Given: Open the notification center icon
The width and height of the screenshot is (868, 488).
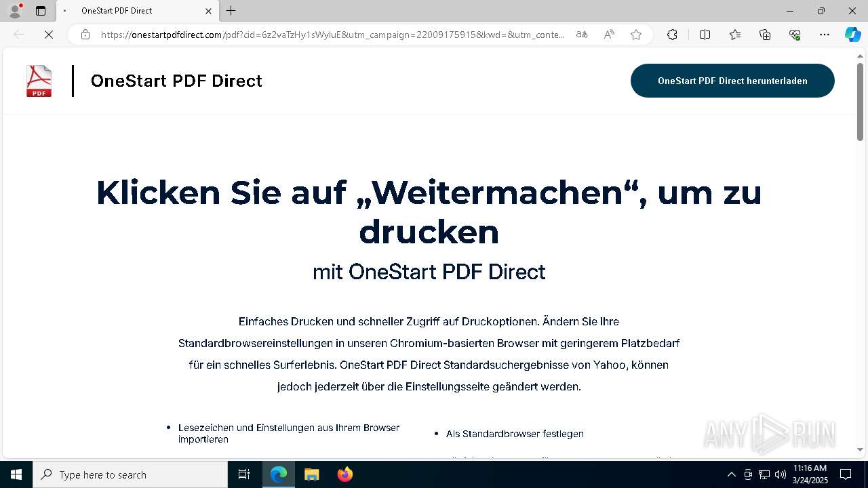Looking at the screenshot, I should [x=846, y=474].
